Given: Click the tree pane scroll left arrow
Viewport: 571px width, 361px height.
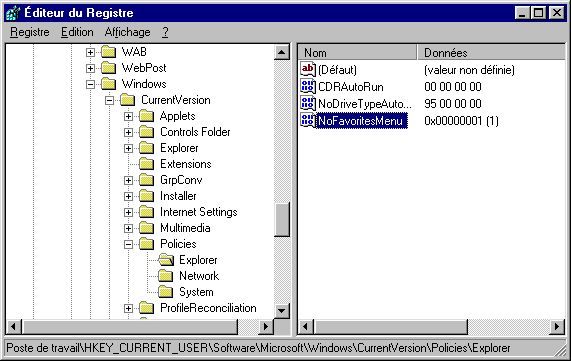Looking at the screenshot, I should [13, 326].
